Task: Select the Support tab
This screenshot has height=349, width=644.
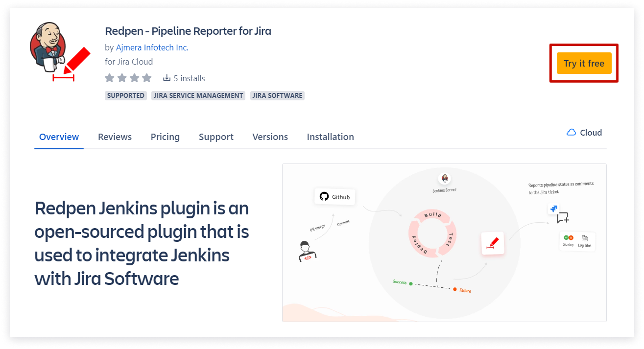Action: pos(216,137)
